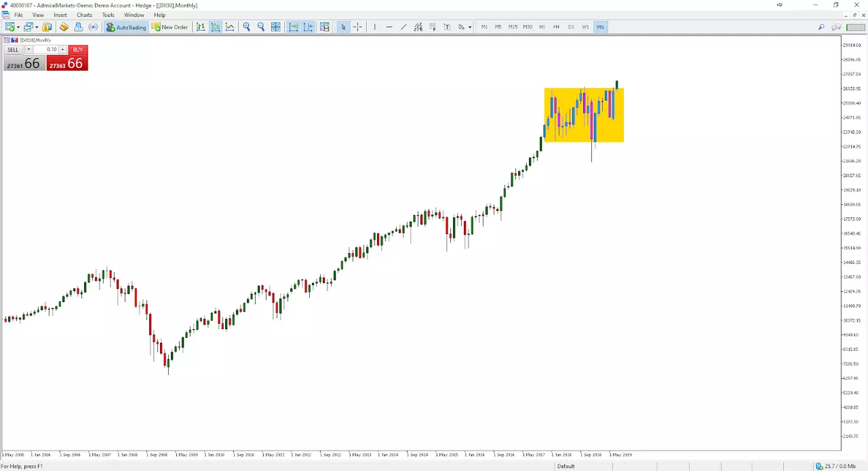
Task: Switch to M30 timeframe
Action: click(528, 27)
